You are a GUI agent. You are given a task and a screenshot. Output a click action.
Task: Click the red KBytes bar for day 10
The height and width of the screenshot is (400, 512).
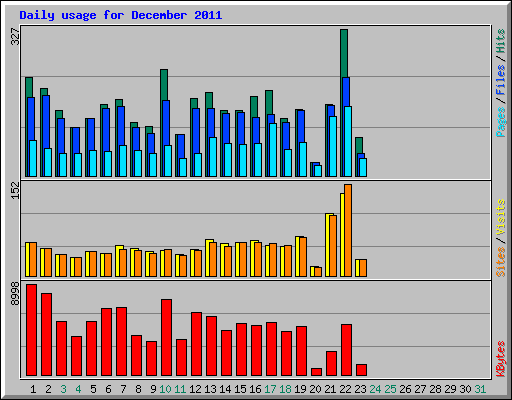coord(167,337)
